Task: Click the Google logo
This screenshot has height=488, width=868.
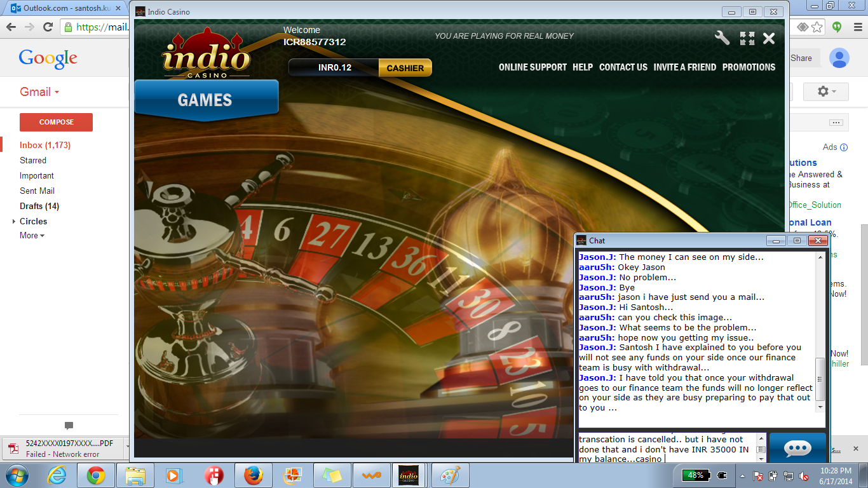Action: (48, 58)
